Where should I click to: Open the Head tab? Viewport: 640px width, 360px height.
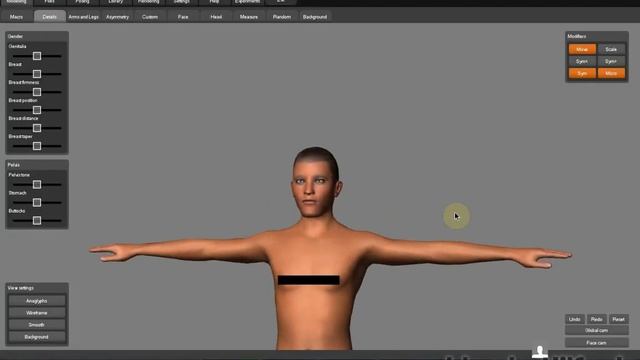(216, 17)
